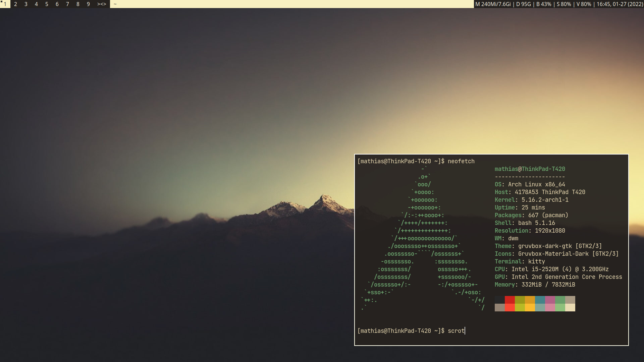Viewport: 644px width, 362px height.
Task: Click the bright yellow swatch in bottom row
Action: [530, 307]
